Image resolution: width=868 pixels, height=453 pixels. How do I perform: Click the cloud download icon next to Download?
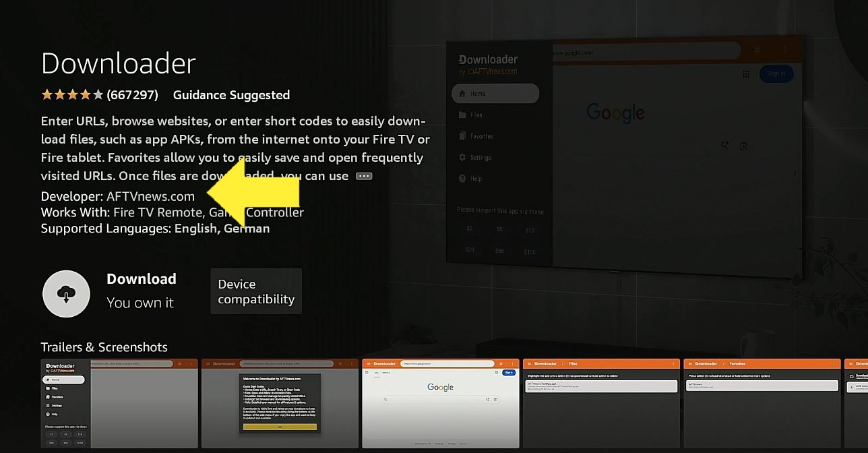[66, 294]
